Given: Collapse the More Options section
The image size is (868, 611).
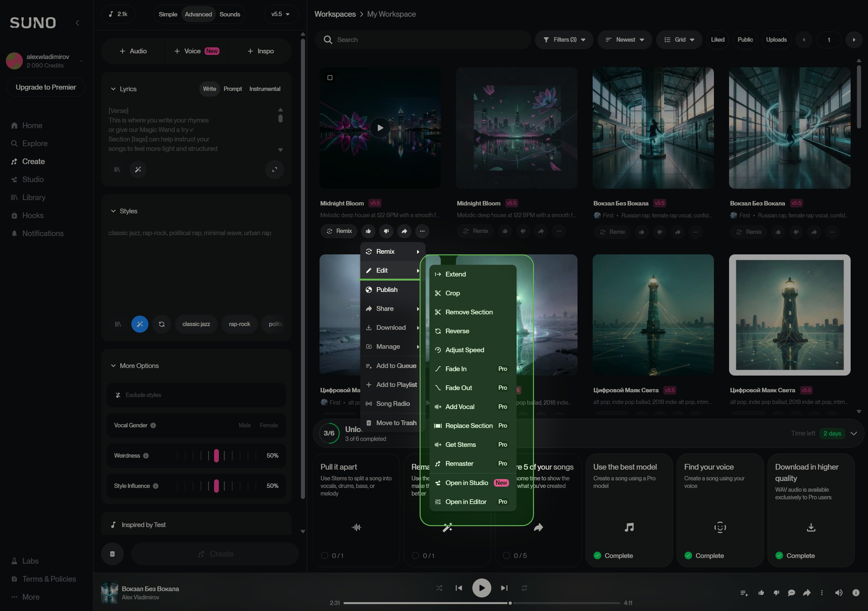Looking at the screenshot, I should [113, 366].
